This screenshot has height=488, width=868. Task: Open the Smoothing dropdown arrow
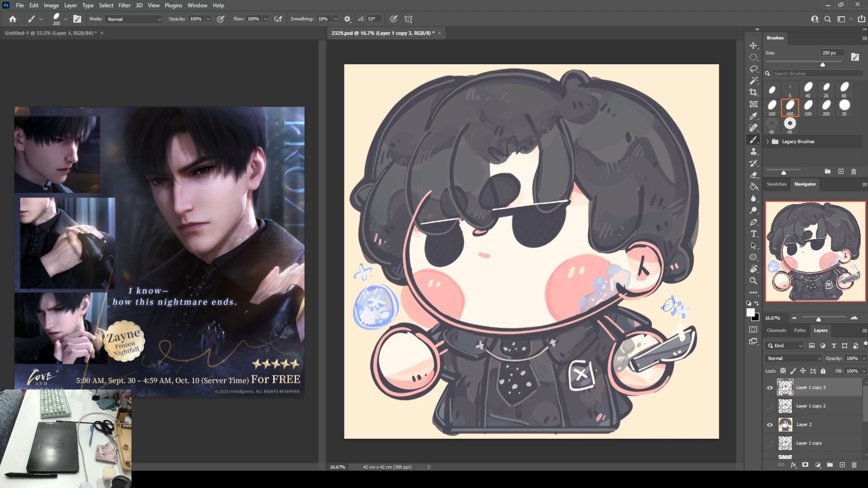click(x=335, y=19)
